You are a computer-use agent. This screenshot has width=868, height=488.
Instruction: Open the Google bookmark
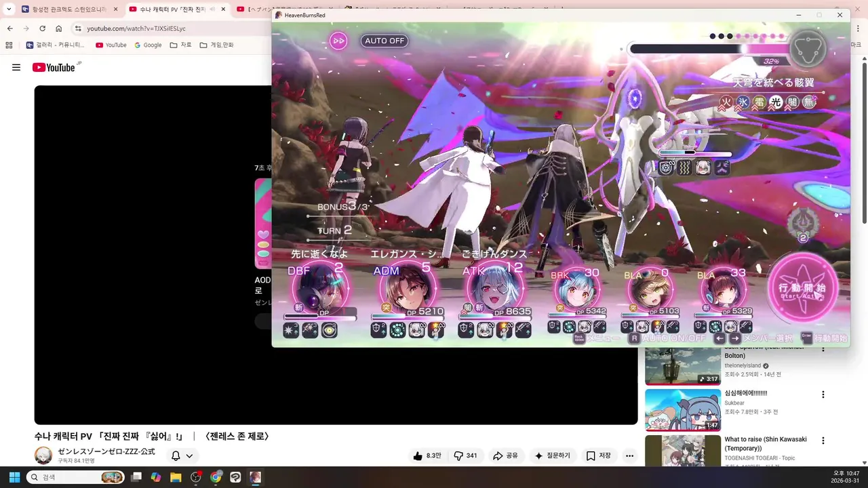[149, 45]
